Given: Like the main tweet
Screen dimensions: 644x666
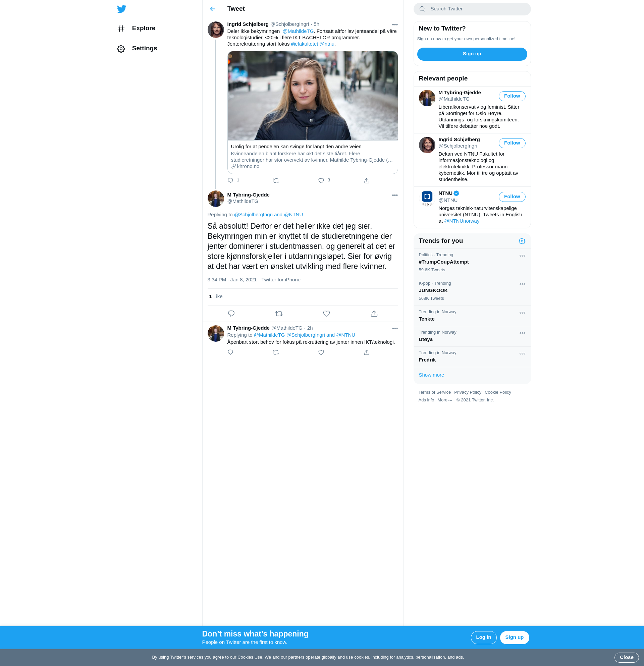Looking at the screenshot, I should click(326, 313).
